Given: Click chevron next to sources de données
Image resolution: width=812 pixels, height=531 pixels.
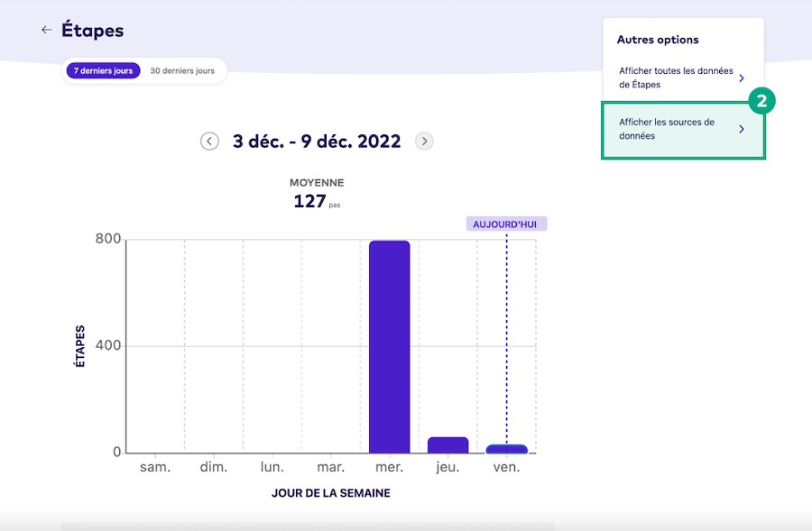Looking at the screenshot, I should point(741,129).
